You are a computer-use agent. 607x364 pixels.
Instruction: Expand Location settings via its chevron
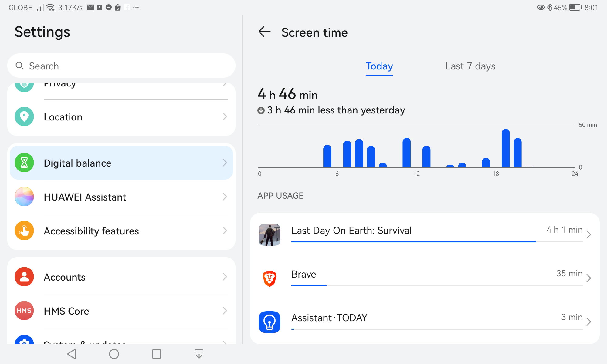pyautogui.click(x=225, y=116)
